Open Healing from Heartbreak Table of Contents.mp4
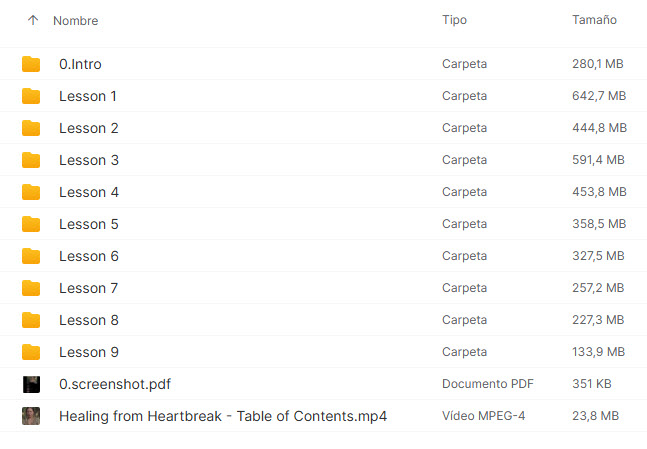The image size is (647, 449). [223, 416]
